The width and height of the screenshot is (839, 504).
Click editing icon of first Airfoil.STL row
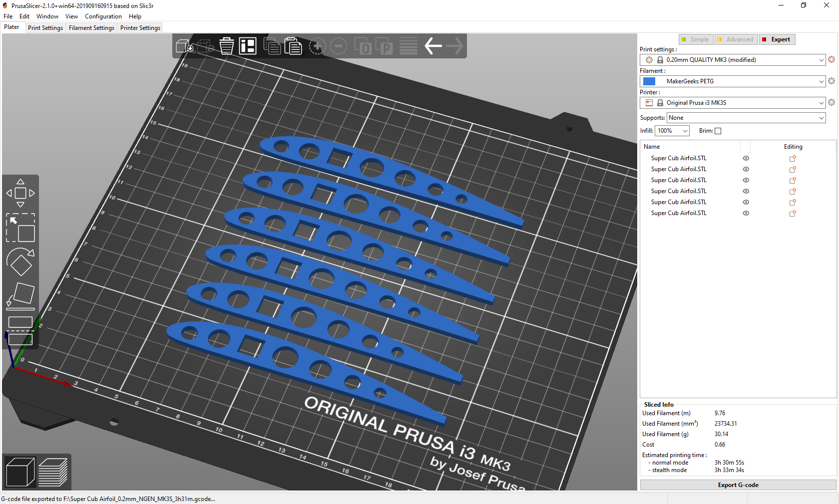793,158
